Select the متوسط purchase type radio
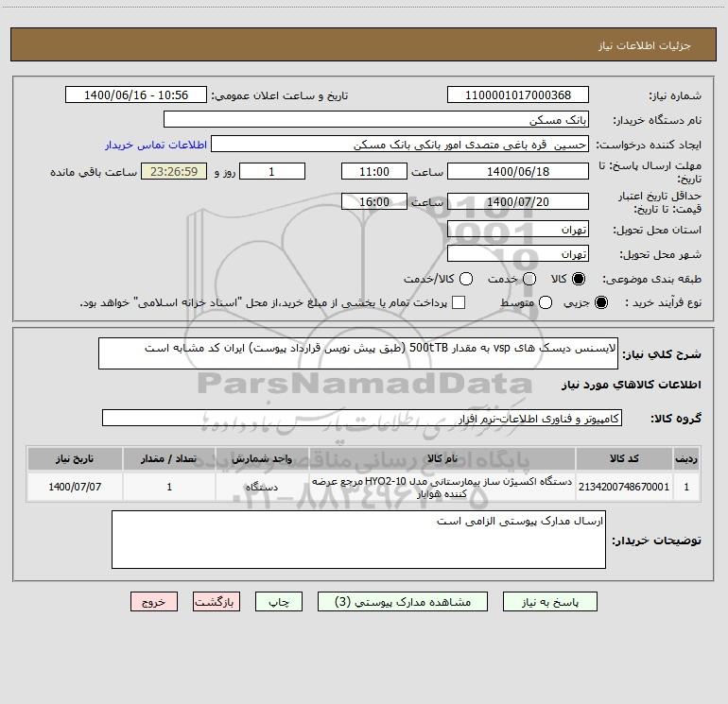The width and height of the screenshot is (728, 704). pos(546,302)
